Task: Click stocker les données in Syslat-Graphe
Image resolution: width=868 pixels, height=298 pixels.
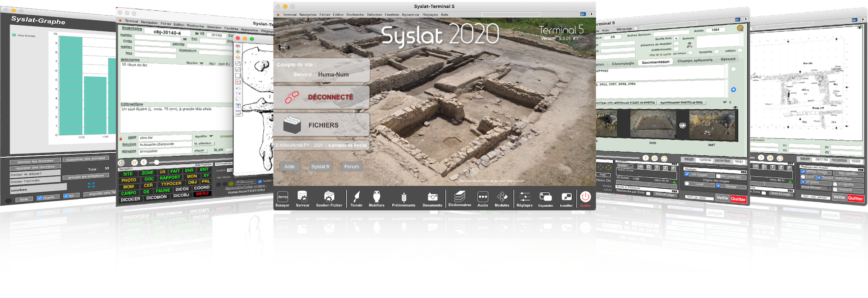Action: coord(36,161)
